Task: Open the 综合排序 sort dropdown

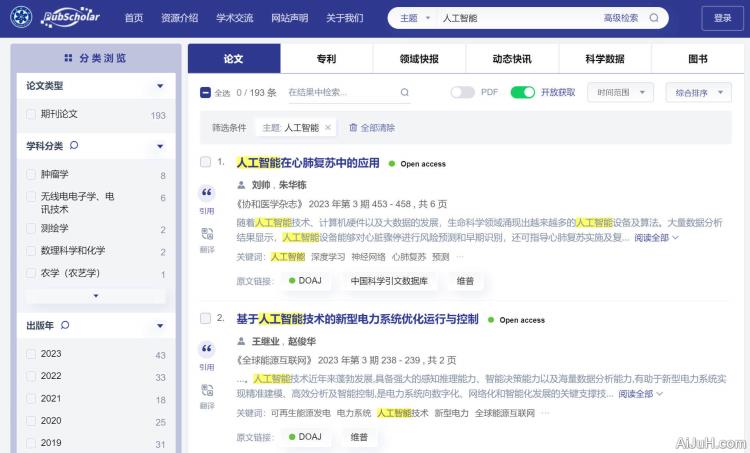Action: (698, 93)
